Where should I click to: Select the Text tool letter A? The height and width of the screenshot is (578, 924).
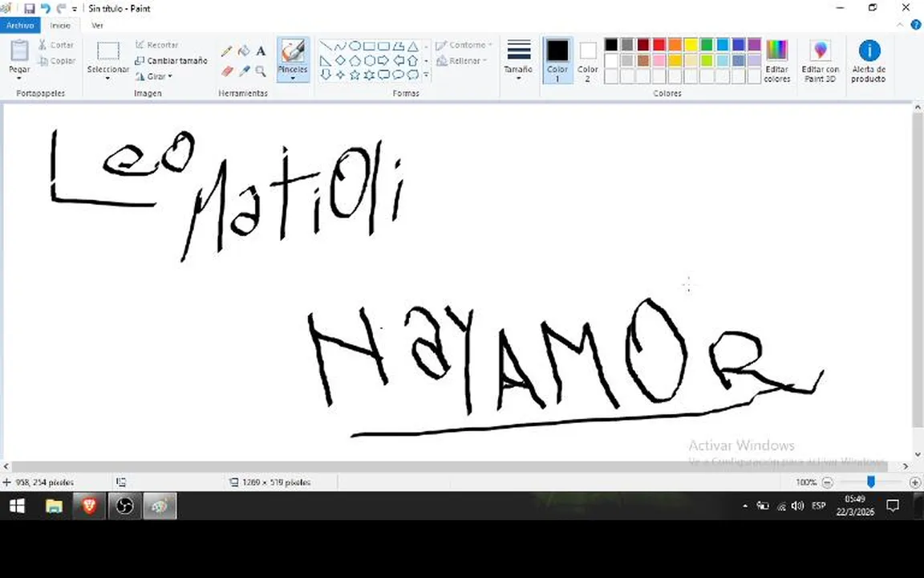tap(261, 51)
